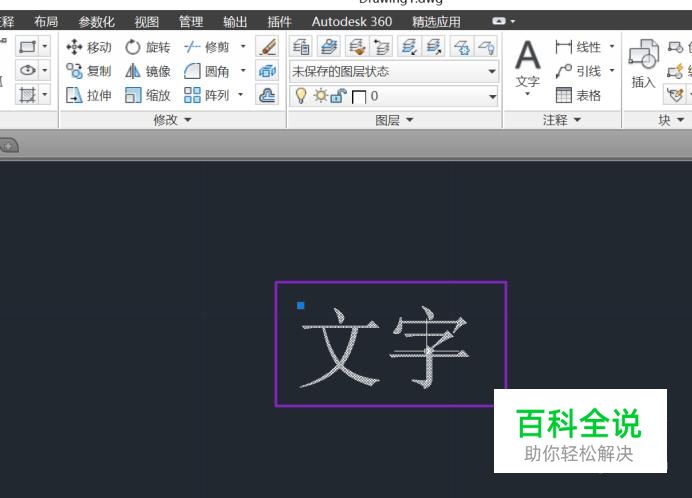Click the Offset icon in Modify panel
The height and width of the screenshot is (498, 692).
point(267,94)
